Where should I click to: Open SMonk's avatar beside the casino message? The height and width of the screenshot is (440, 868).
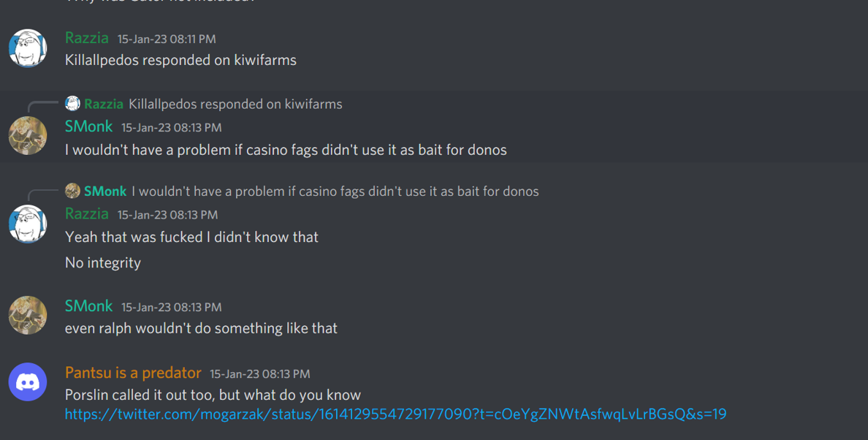pyautogui.click(x=28, y=136)
